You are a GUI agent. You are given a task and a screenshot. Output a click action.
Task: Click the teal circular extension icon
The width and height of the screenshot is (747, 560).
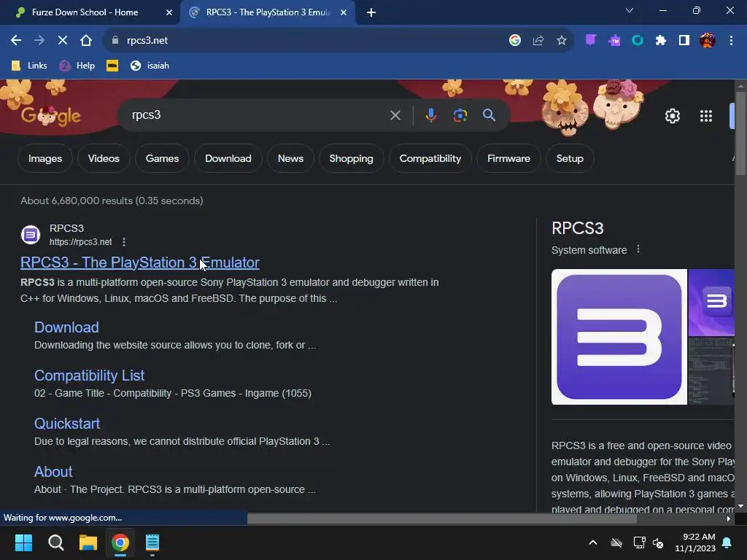638,41
